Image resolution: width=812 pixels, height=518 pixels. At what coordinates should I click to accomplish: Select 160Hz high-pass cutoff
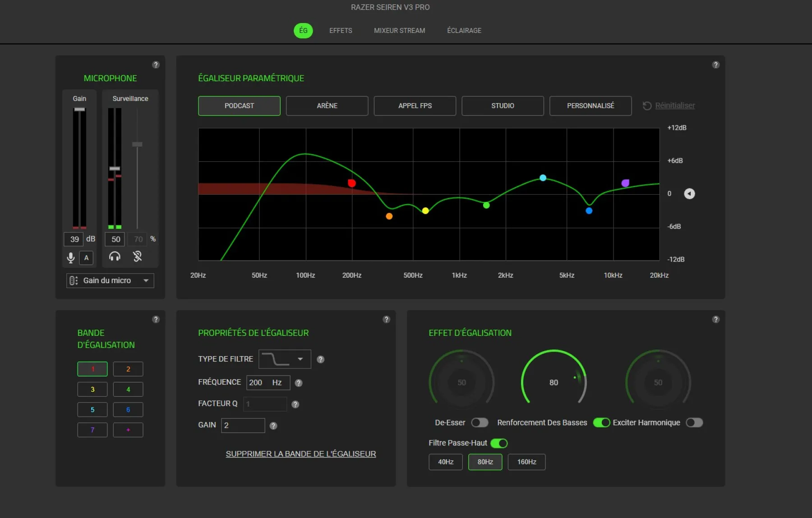click(526, 462)
